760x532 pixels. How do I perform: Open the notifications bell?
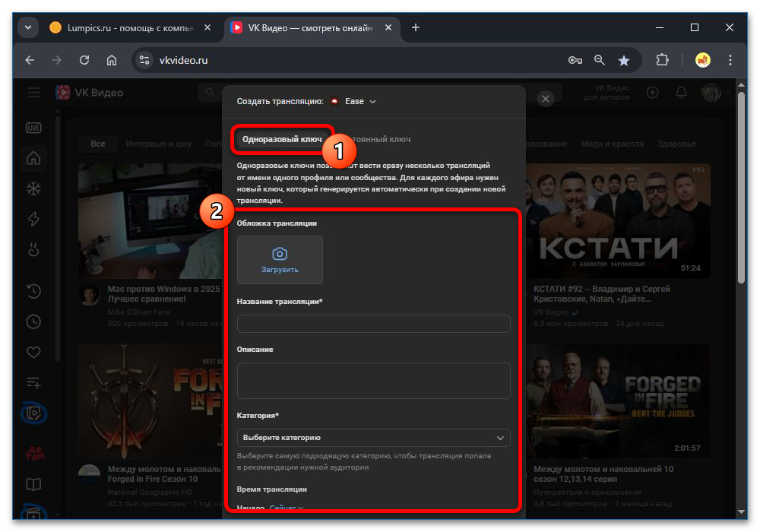pos(681,92)
